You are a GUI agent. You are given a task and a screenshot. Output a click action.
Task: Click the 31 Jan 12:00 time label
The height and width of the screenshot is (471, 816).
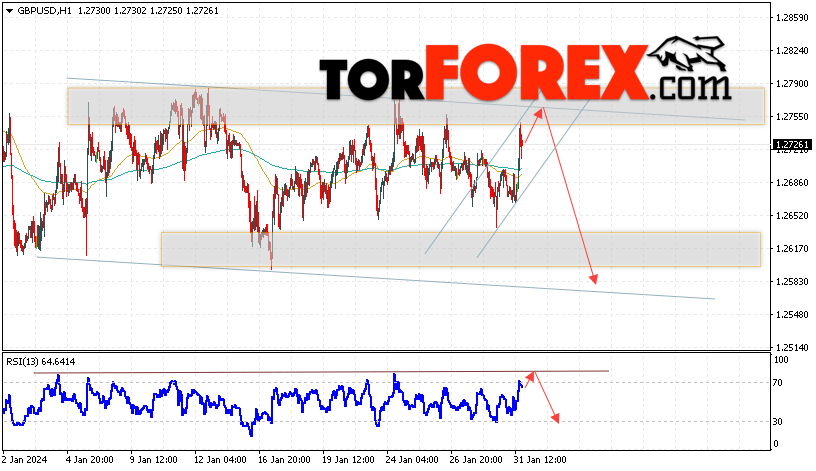[x=540, y=460]
